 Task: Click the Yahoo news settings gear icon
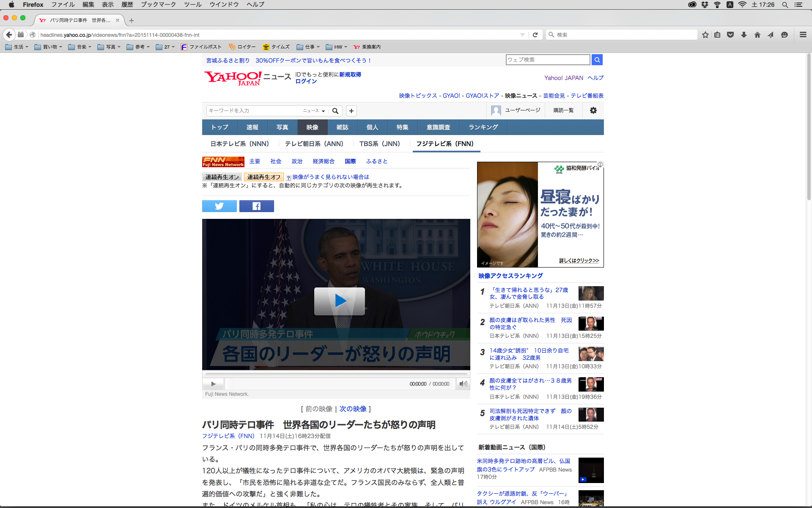tap(593, 110)
